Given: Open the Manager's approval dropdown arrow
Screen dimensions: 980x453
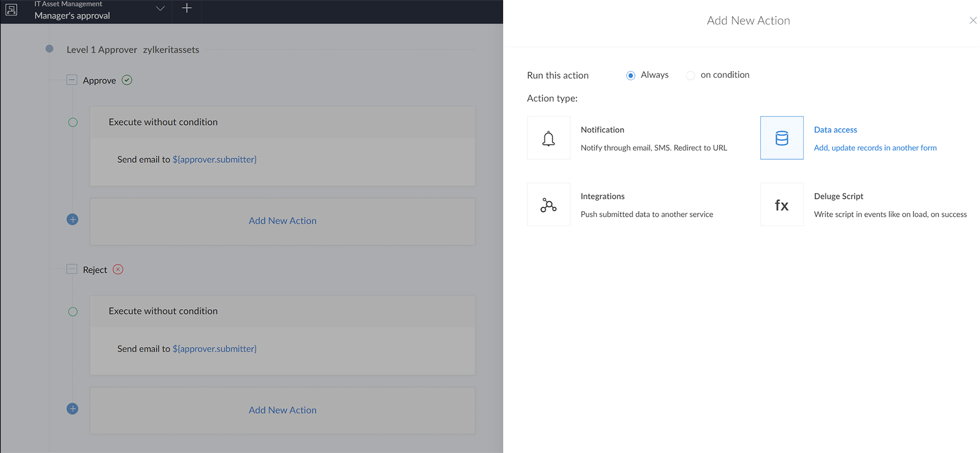Looking at the screenshot, I should click(x=160, y=8).
